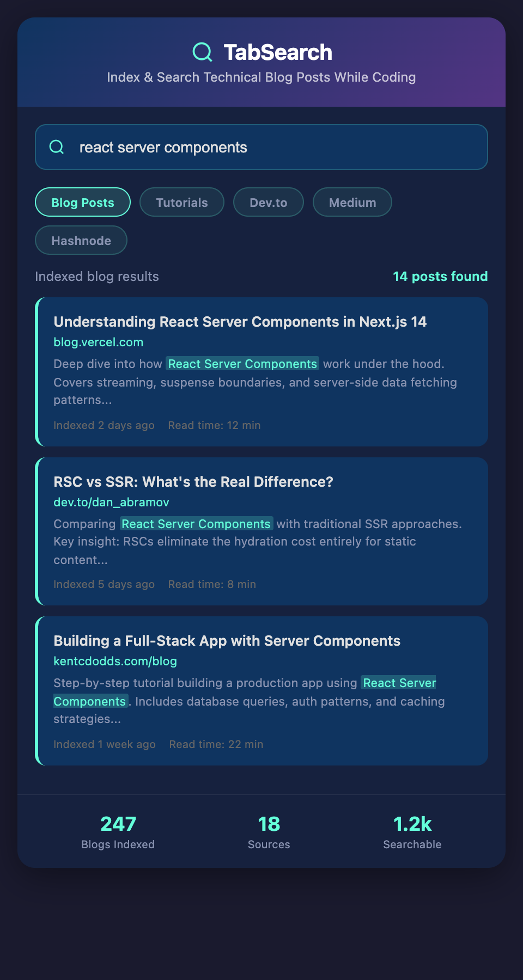The height and width of the screenshot is (980, 523).
Task: Open Building a Full-Stack App article
Action: [227, 641]
